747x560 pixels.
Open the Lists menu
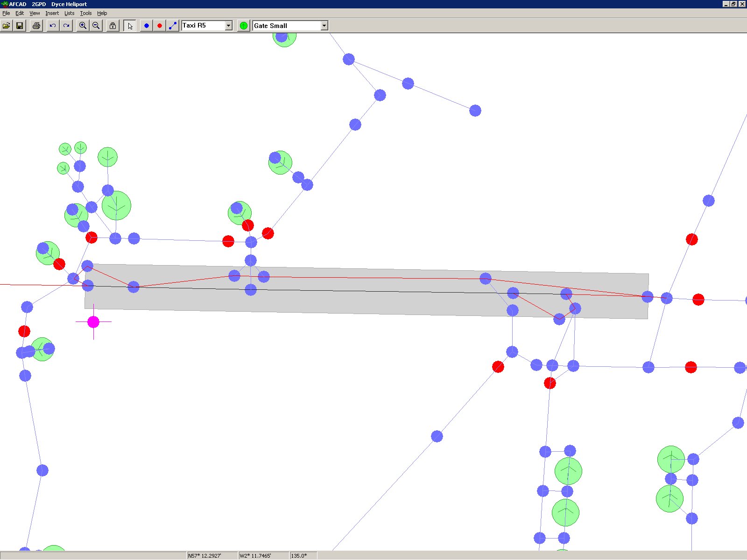pyautogui.click(x=69, y=13)
